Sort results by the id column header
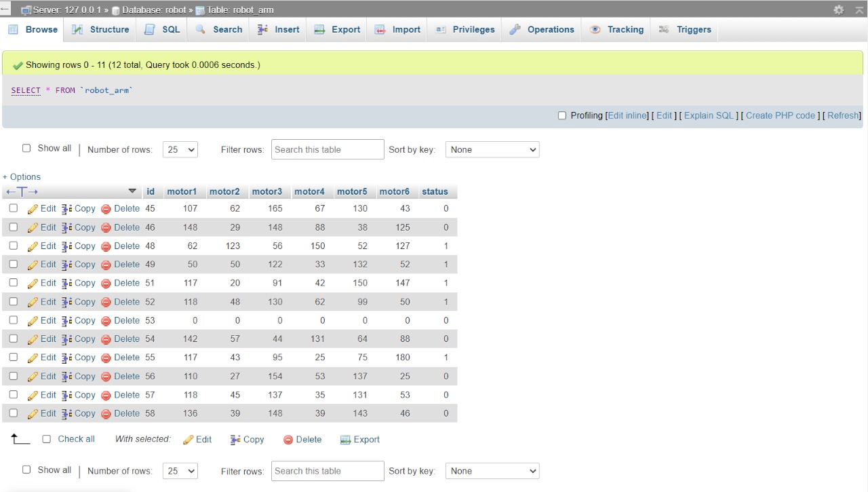 150,191
